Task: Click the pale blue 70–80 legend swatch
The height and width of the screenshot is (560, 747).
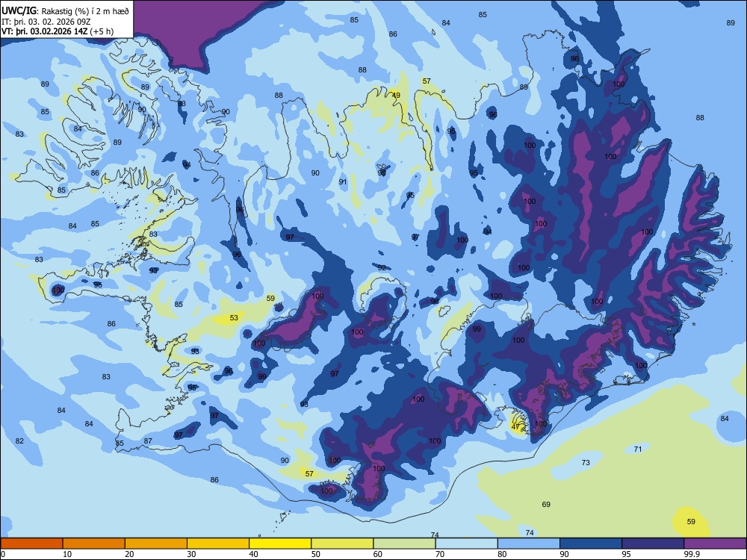Action: (x=466, y=544)
